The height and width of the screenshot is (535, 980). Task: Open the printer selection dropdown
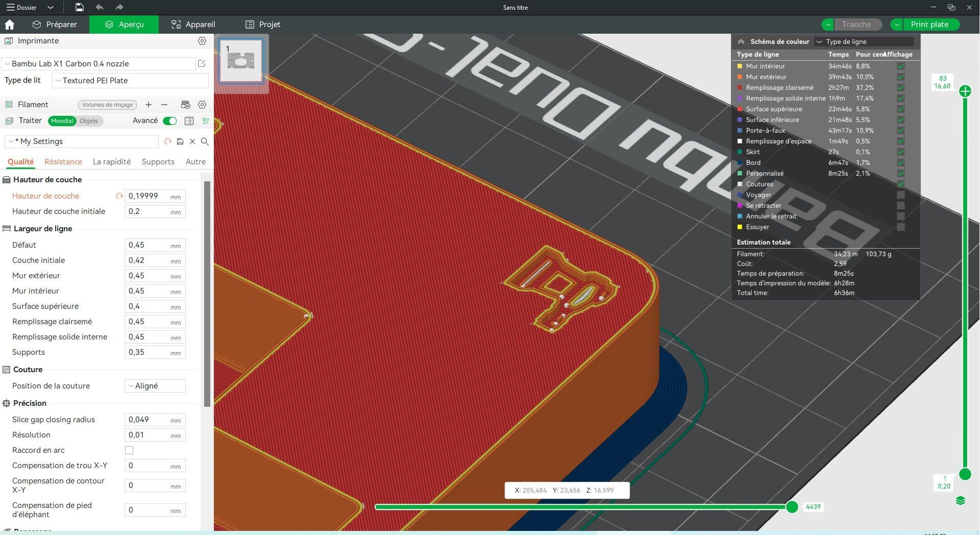coord(99,64)
